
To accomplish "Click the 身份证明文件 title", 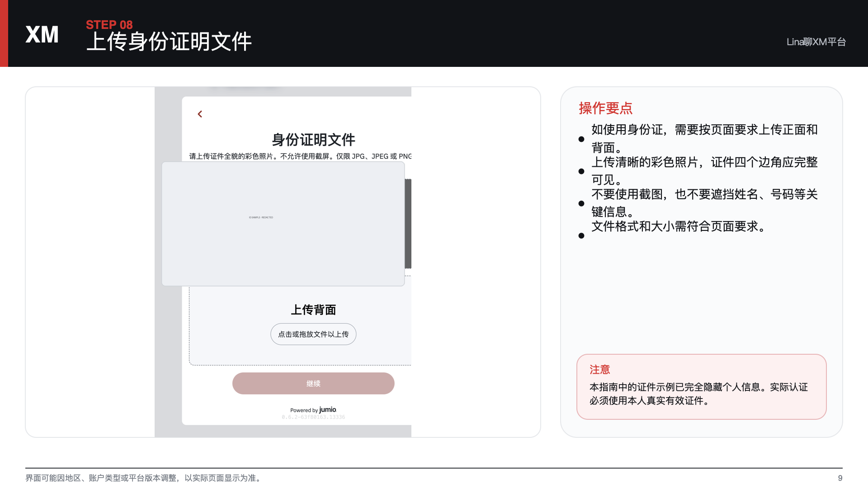I will (313, 140).
